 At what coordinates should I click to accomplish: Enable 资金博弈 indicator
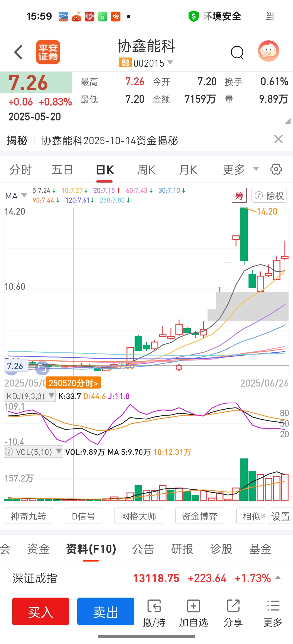coord(200,516)
